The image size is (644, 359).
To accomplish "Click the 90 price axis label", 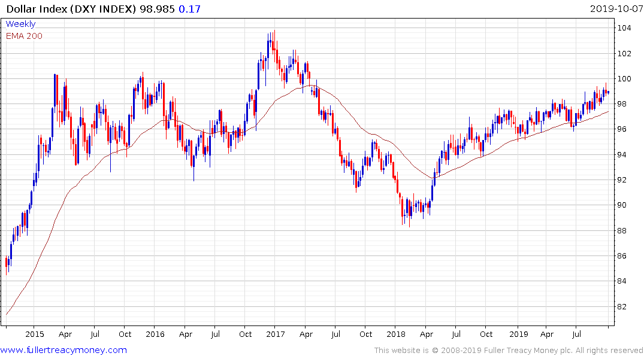I will coord(622,205).
